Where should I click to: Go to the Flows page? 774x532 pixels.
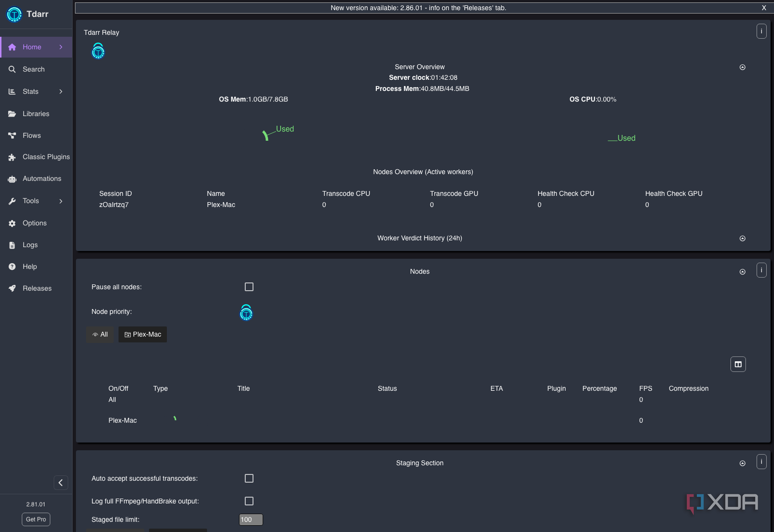click(x=36, y=135)
